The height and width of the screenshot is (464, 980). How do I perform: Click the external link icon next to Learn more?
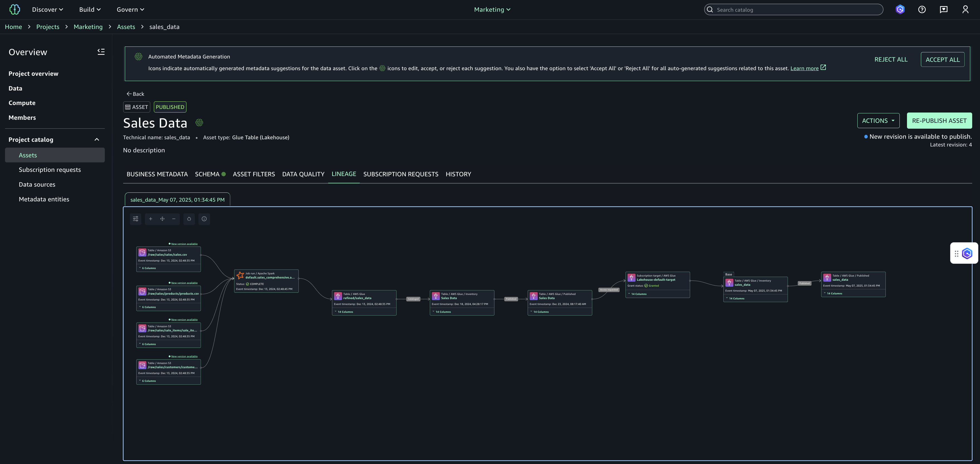[823, 67]
